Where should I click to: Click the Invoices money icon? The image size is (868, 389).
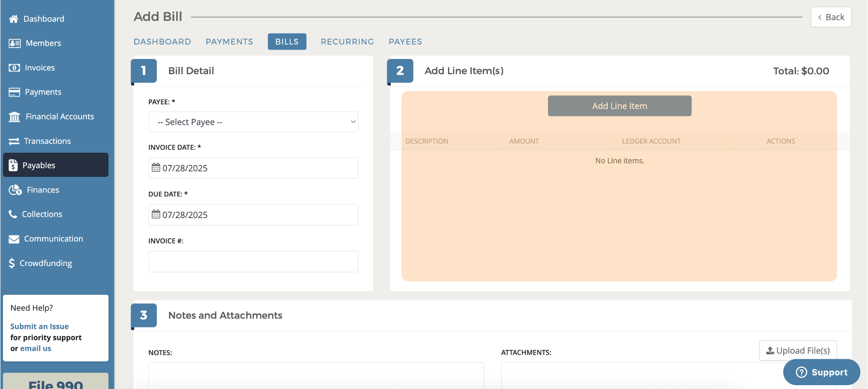click(x=14, y=68)
